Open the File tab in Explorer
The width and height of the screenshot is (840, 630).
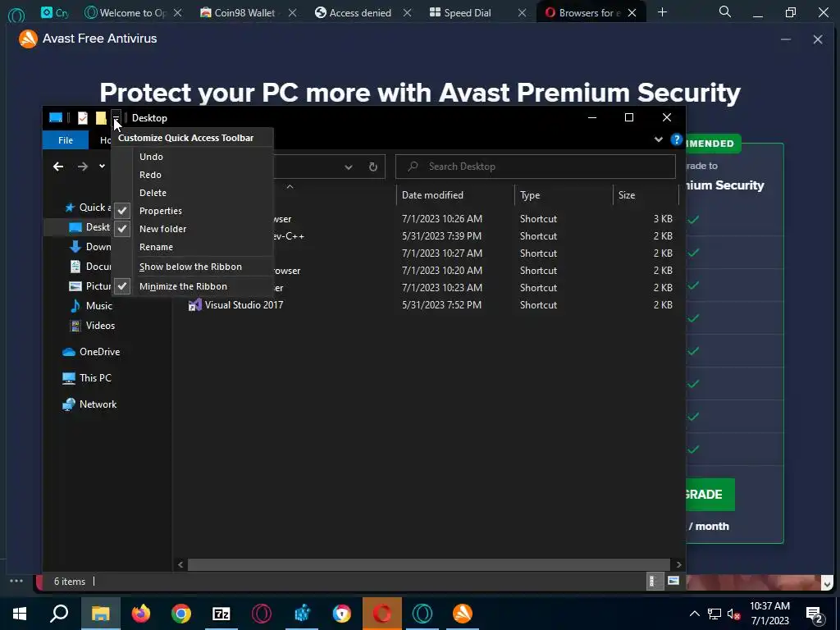(66, 140)
